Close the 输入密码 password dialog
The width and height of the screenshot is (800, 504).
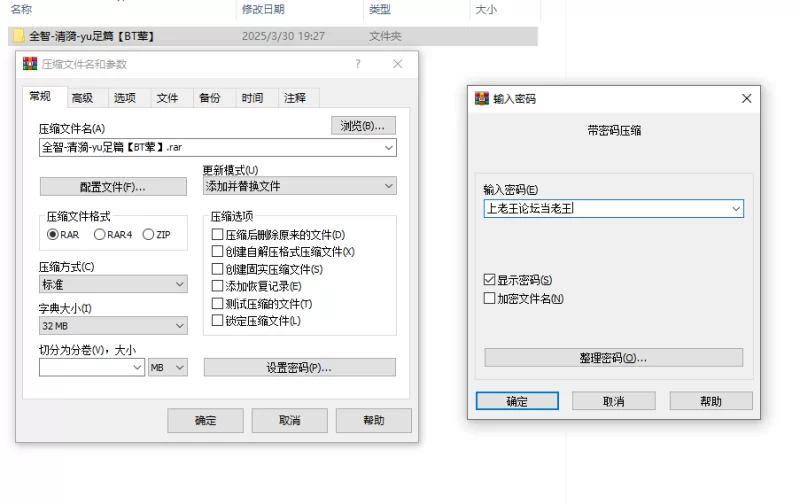(746, 99)
